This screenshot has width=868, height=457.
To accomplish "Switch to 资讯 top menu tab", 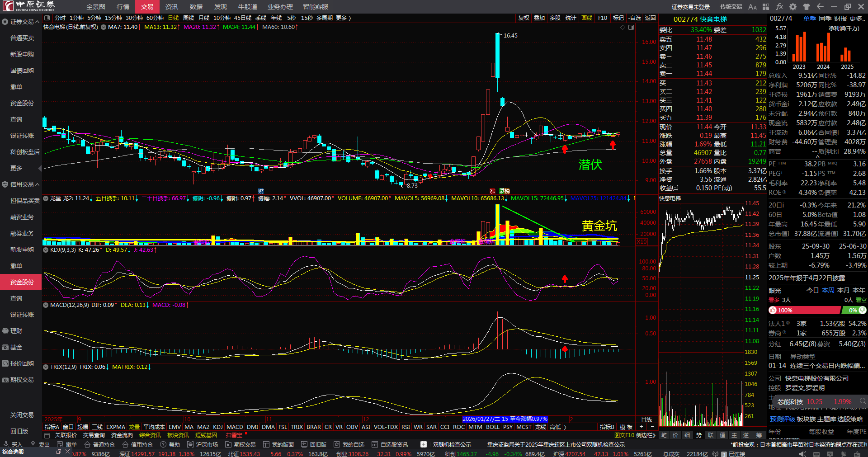I will coord(172,7).
